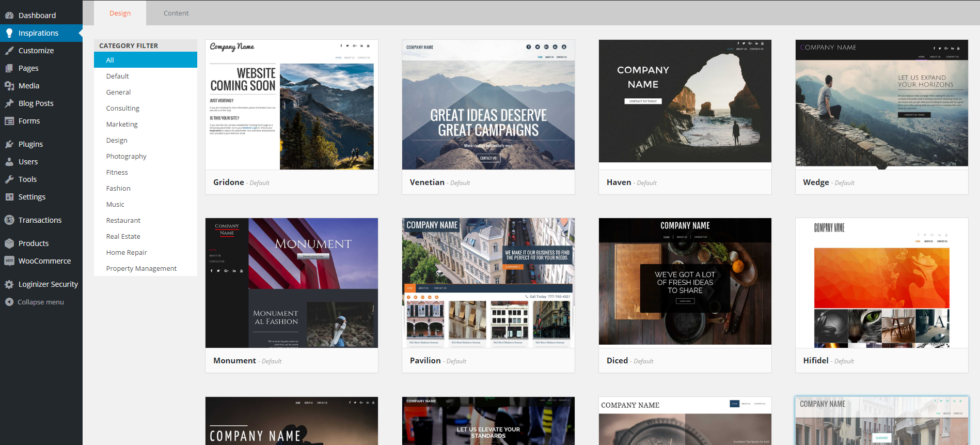Open the Customize menu item
The image size is (980, 445).
coord(41,51)
